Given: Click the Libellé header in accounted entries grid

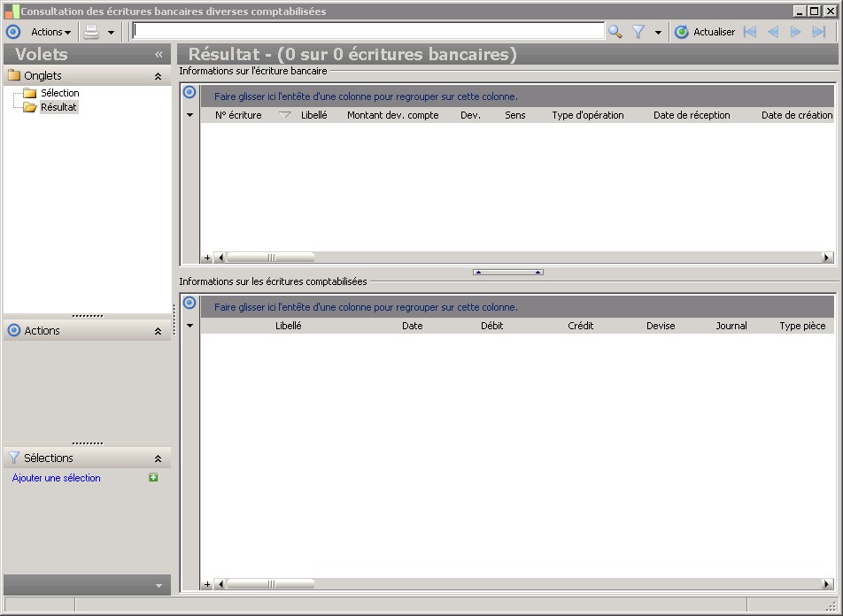Looking at the screenshot, I should [x=288, y=326].
